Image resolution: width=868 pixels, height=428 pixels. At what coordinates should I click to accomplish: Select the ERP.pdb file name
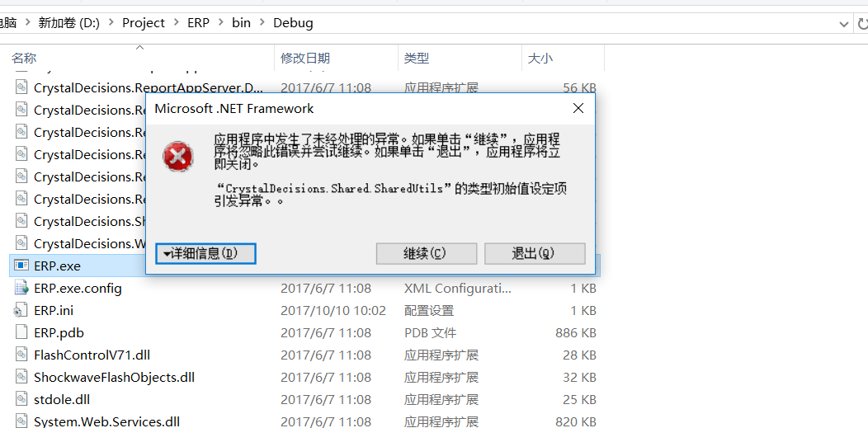[x=59, y=333]
